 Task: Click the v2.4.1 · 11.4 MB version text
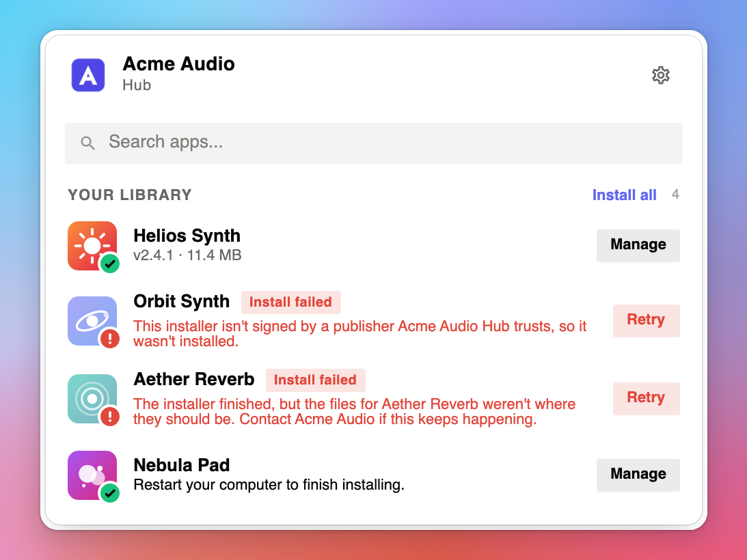tap(187, 255)
